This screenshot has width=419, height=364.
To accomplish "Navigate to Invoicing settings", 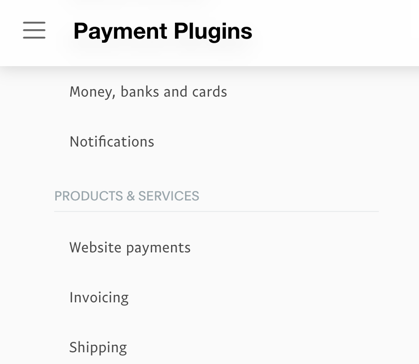I will click(x=99, y=297).
